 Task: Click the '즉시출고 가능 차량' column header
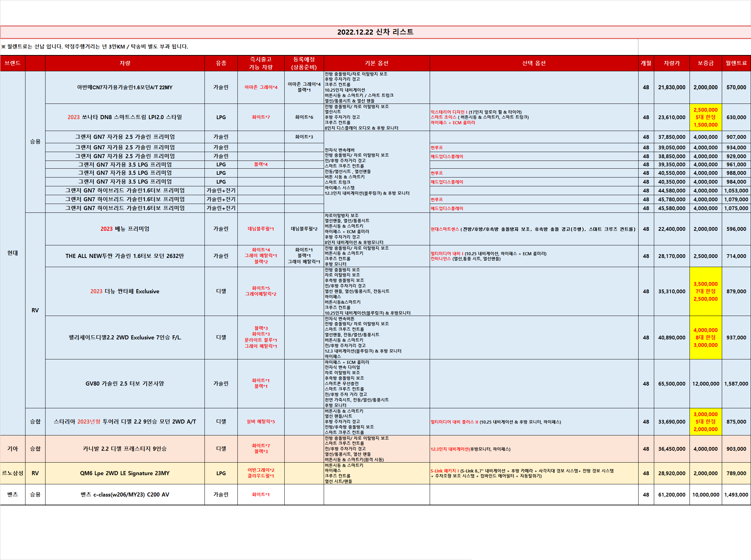pyautogui.click(x=261, y=63)
